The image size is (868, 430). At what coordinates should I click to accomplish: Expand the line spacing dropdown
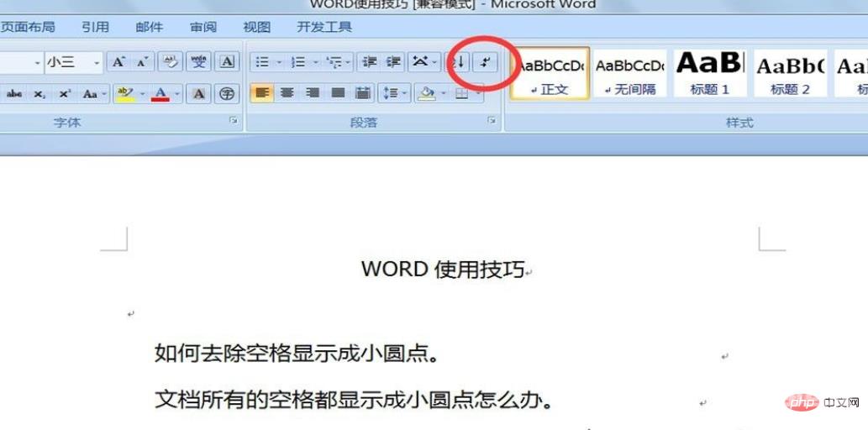(405, 93)
